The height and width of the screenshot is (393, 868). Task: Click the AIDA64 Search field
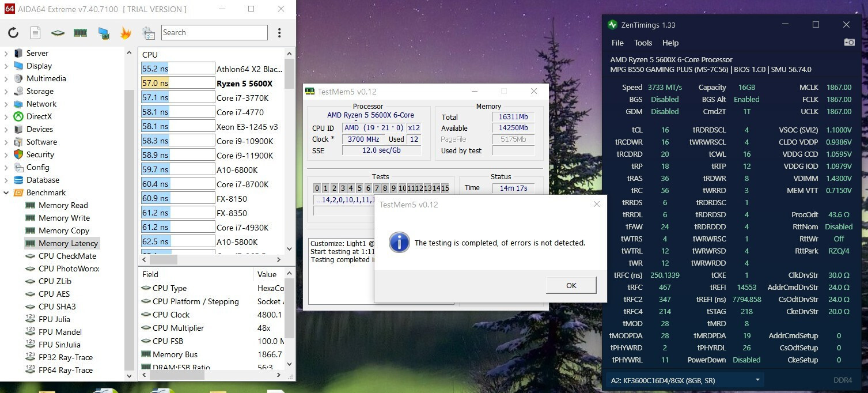click(x=214, y=33)
